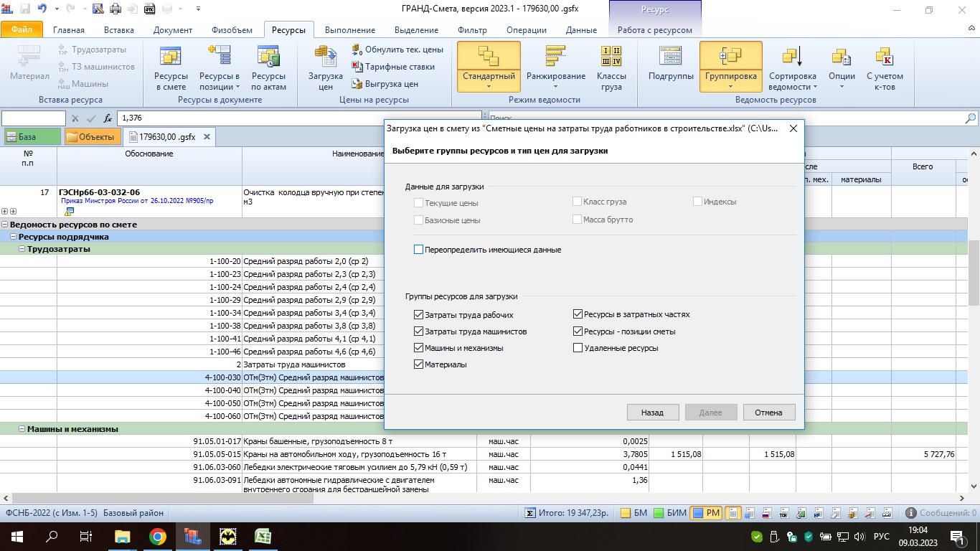
Task: Uncheck Затраты труда рабочих checkbox
Action: [x=419, y=315]
